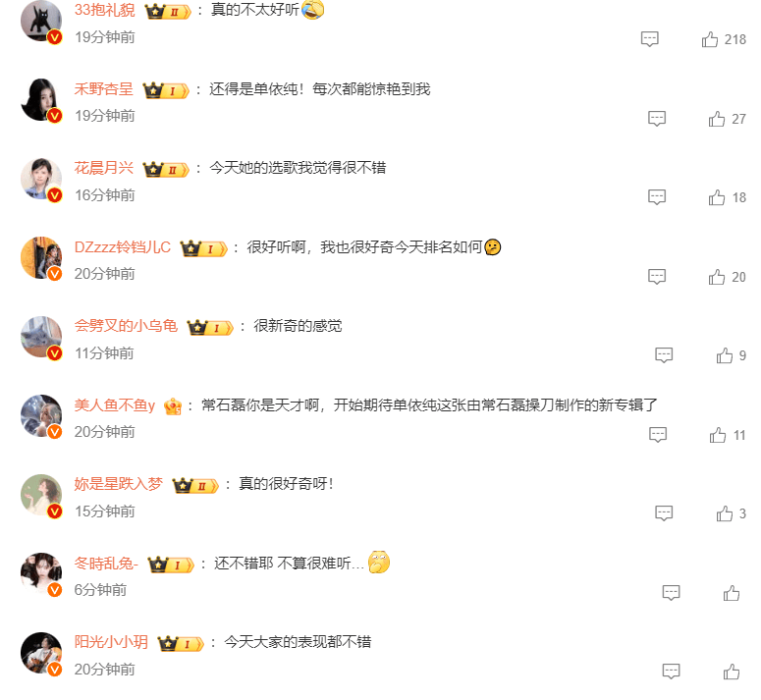Open 美人鱼不鱼y's profile link
761x700 pixels.
[x=115, y=405]
